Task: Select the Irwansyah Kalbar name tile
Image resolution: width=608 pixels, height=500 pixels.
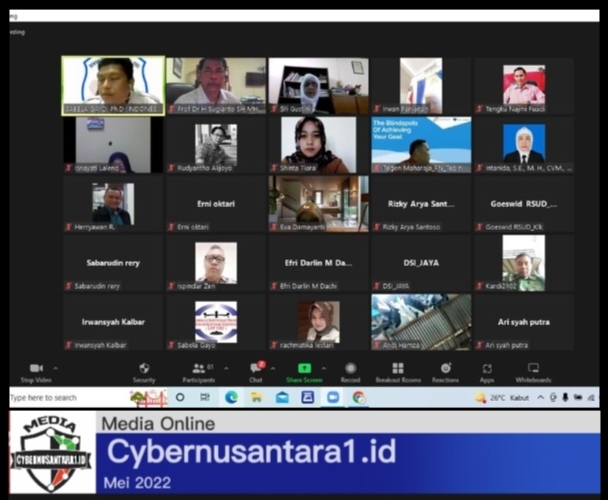Action: tap(113, 322)
